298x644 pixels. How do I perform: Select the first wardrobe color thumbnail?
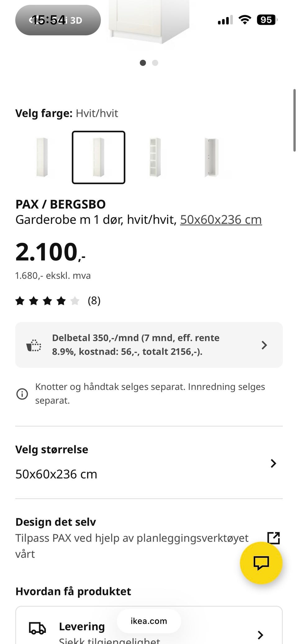click(x=42, y=157)
